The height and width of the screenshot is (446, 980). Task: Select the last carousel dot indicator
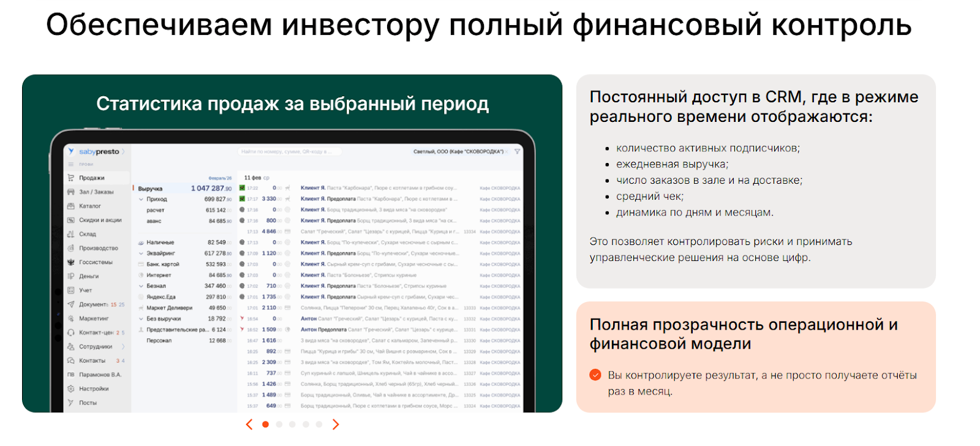coord(319,425)
